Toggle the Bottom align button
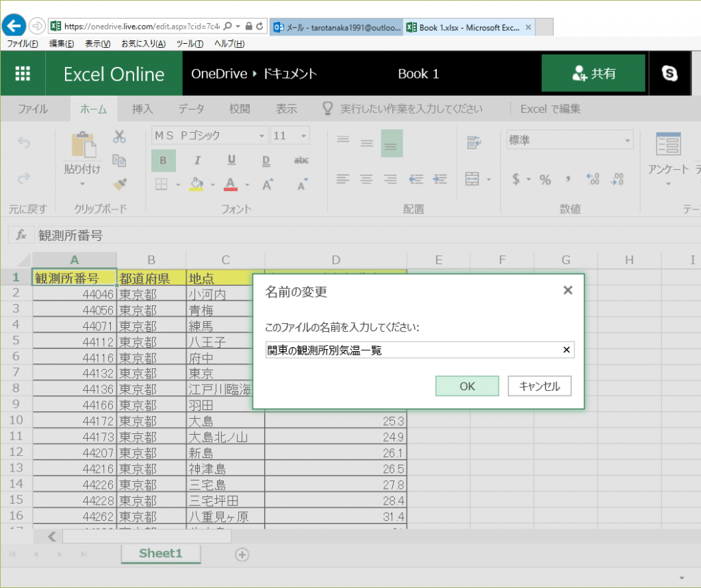 click(x=392, y=143)
